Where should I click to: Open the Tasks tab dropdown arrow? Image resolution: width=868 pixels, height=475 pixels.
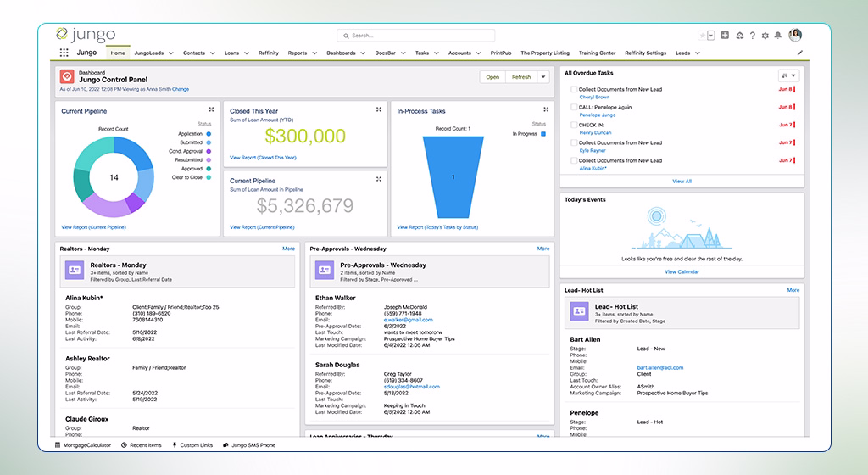point(437,53)
